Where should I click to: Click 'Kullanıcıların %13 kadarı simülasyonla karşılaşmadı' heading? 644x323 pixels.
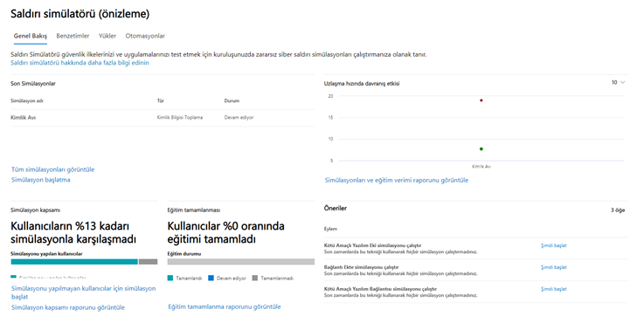pyautogui.click(x=73, y=232)
